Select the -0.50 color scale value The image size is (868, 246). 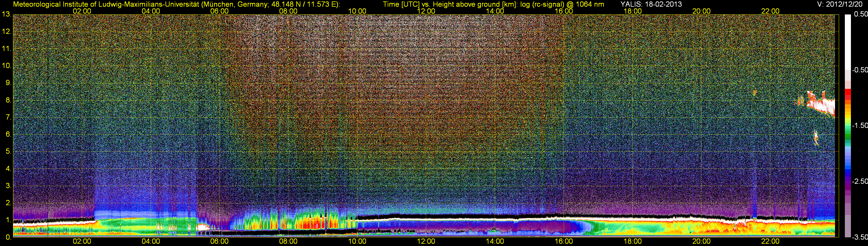click(x=860, y=70)
